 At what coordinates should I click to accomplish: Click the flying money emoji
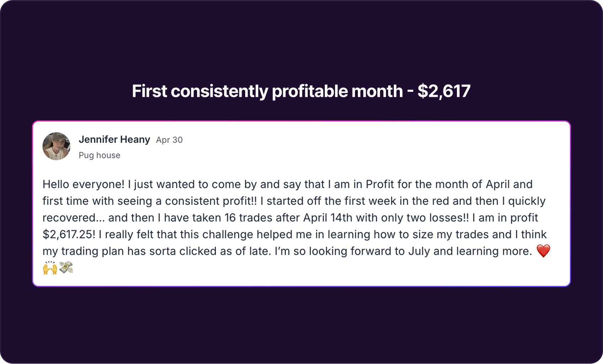[66, 268]
